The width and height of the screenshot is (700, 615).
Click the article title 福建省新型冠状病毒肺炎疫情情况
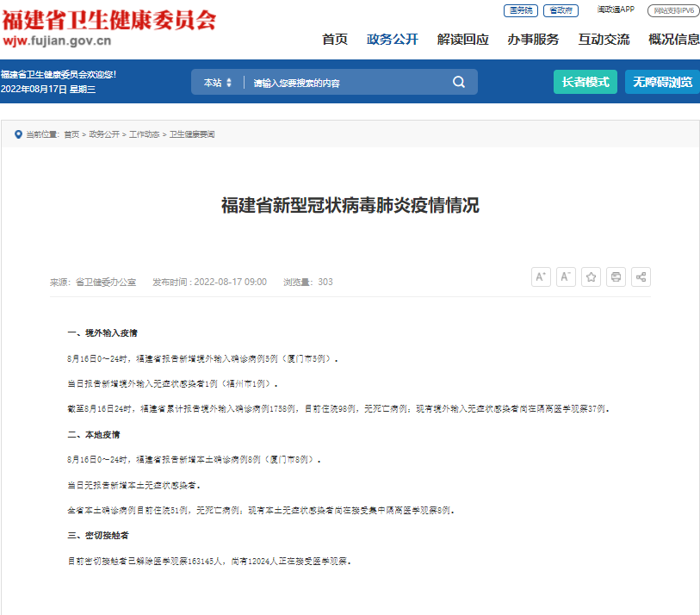point(350,206)
